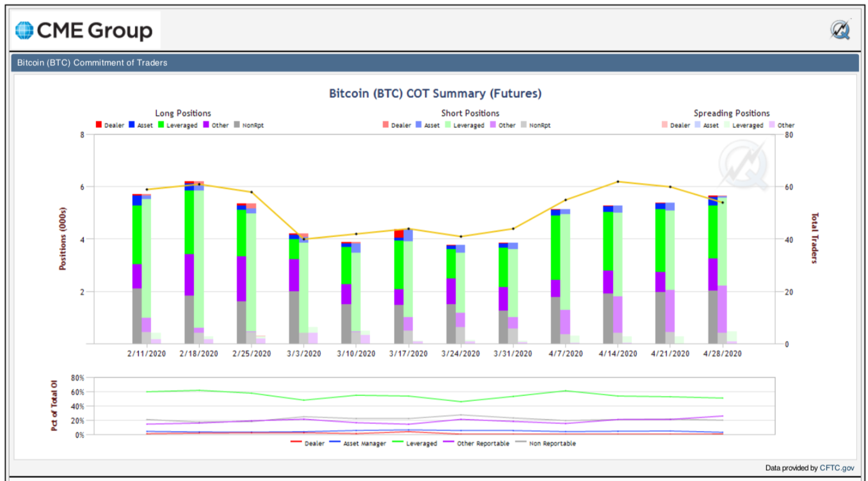This screenshot has height=481, width=868.
Task: Toggle Long Positions NonRpt gray legend swatch
Action: click(x=237, y=125)
